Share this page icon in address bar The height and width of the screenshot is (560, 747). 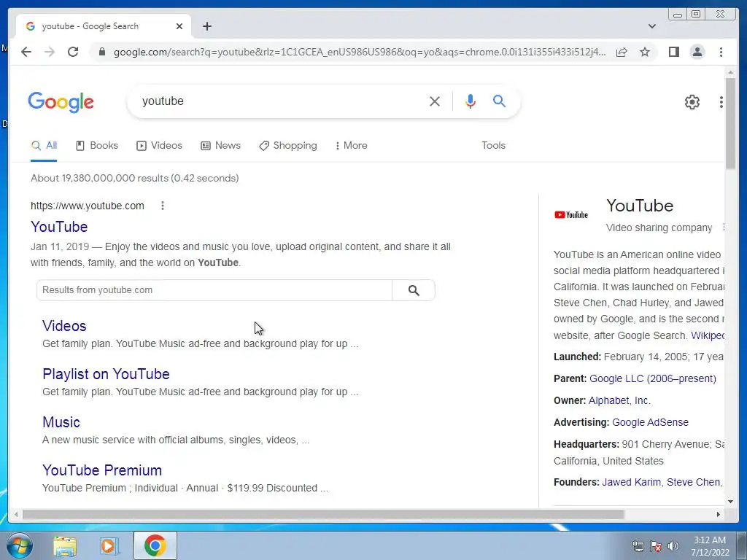click(622, 52)
